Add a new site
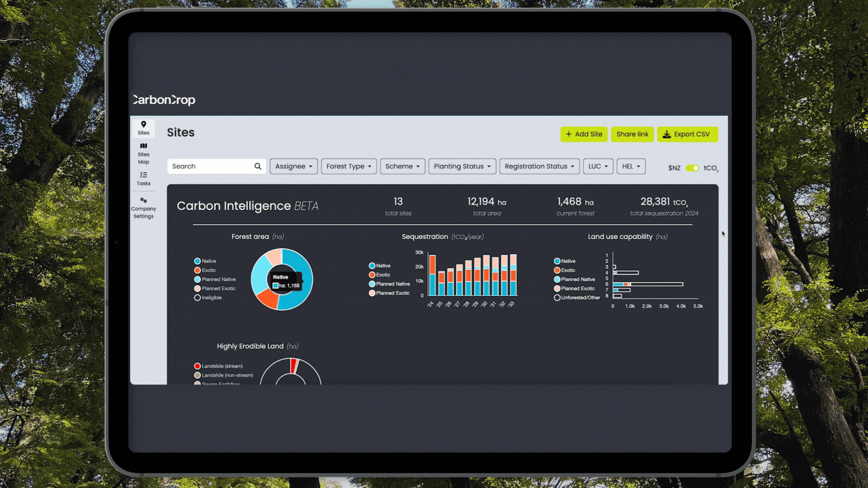This screenshot has width=868, height=488. [x=584, y=134]
